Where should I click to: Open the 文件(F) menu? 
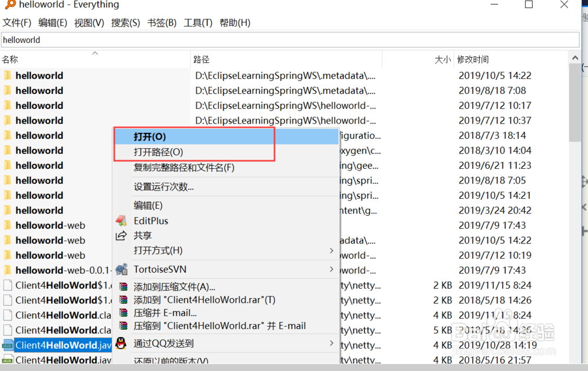(x=17, y=23)
